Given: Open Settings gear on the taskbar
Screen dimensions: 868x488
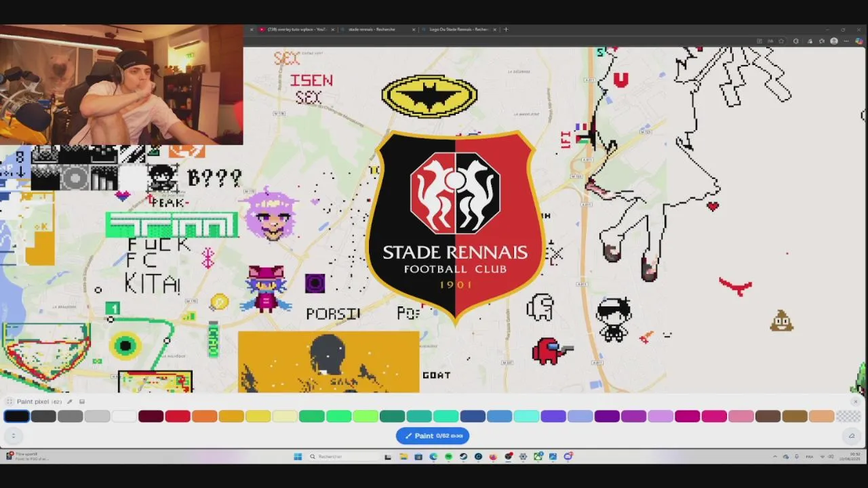Looking at the screenshot, I should [523, 457].
